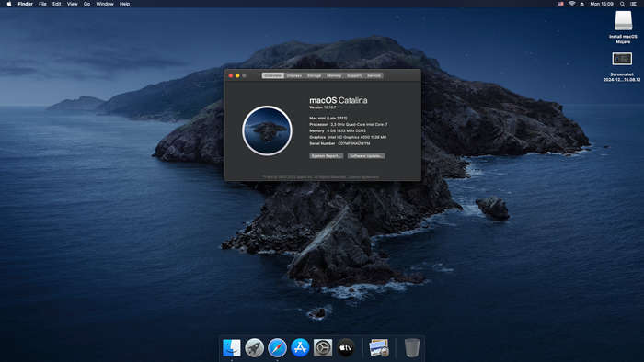
Task: Open the Wi-Fi status menu
Action: (571, 4)
